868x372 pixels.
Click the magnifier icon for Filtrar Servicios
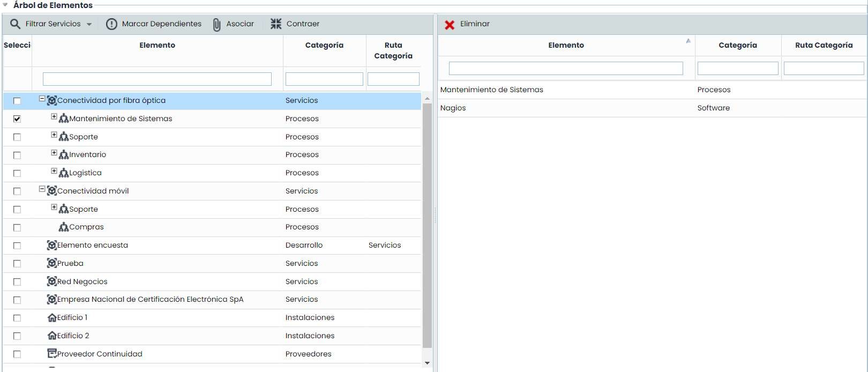click(16, 24)
